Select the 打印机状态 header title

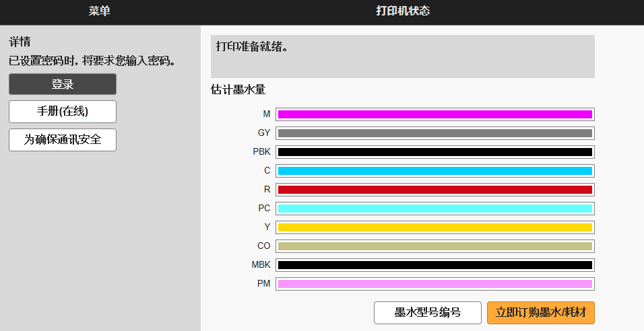[x=403, y=11]
